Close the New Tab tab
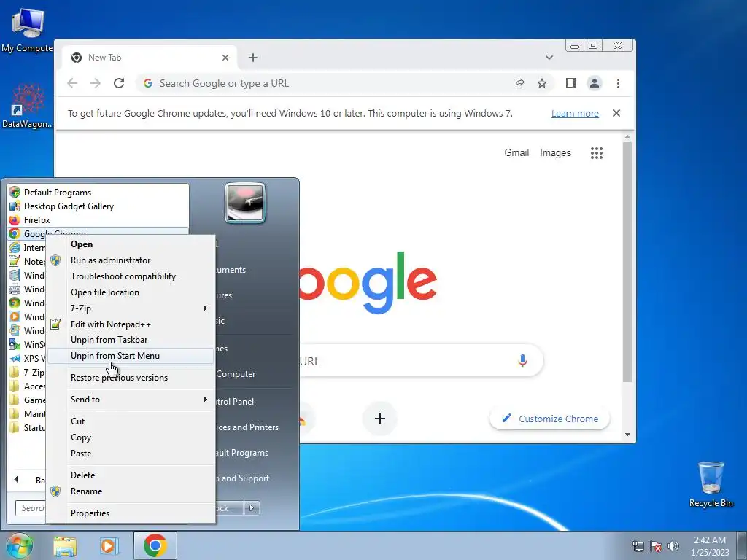The image size is (747, 560). (225, 58)
